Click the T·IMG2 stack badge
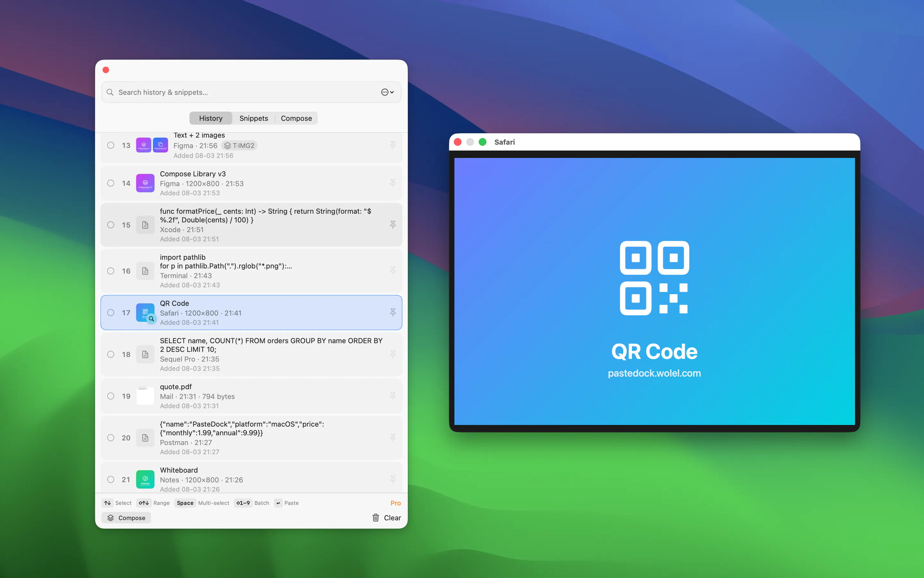Screen dimensions: 924x578 239,146
